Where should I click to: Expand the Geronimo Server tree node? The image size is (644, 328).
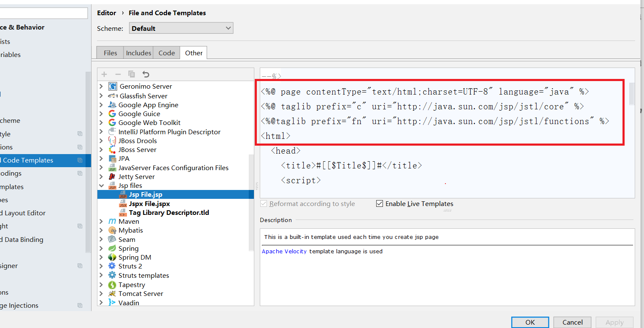pos(101,87)
